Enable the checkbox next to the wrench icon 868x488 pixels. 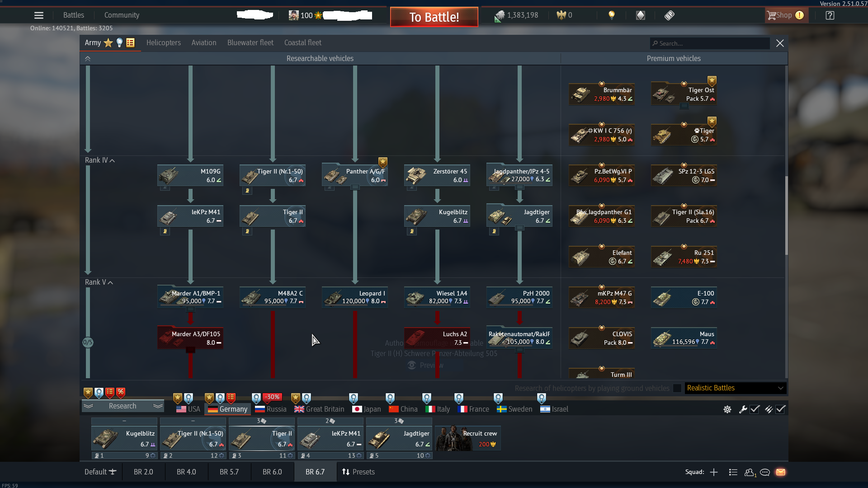coord(755,409)
